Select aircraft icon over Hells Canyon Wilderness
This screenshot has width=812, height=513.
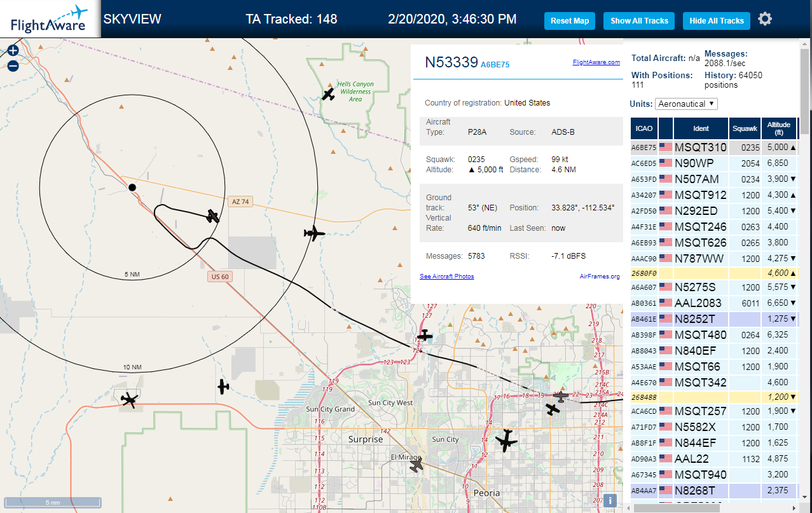pyautogui.click(x=328, y=95)
